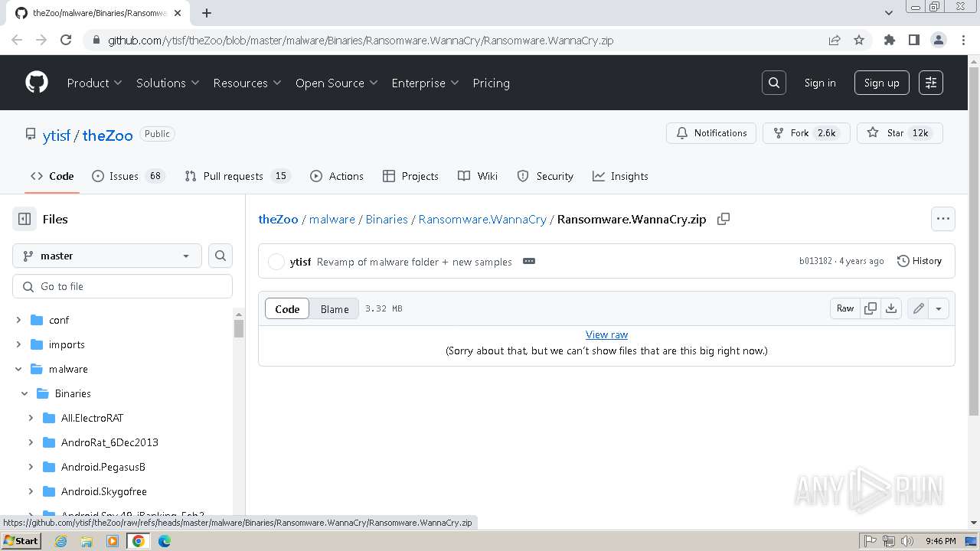Open Resources menu in header
980x551 pixels.
click(x=247, y=83)
